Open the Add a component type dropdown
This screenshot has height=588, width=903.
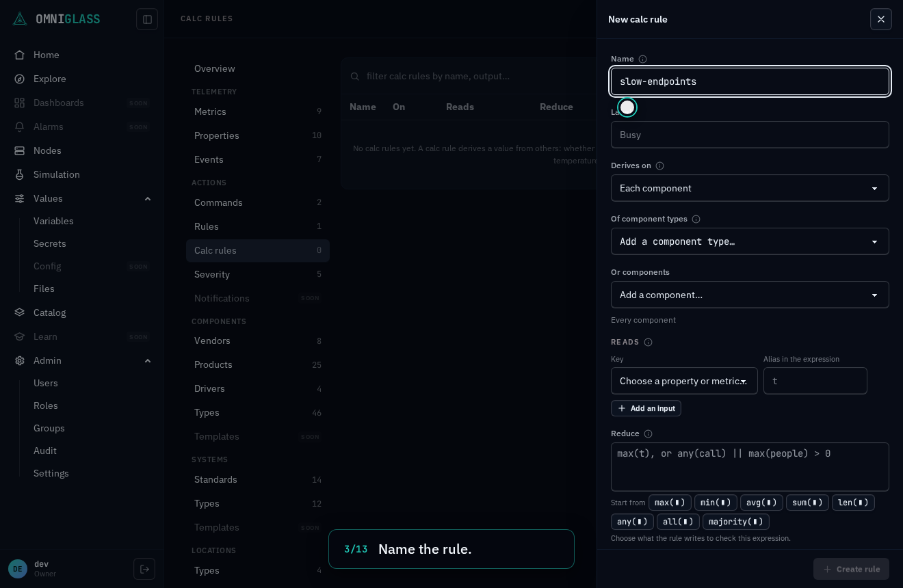pos(750,241)
